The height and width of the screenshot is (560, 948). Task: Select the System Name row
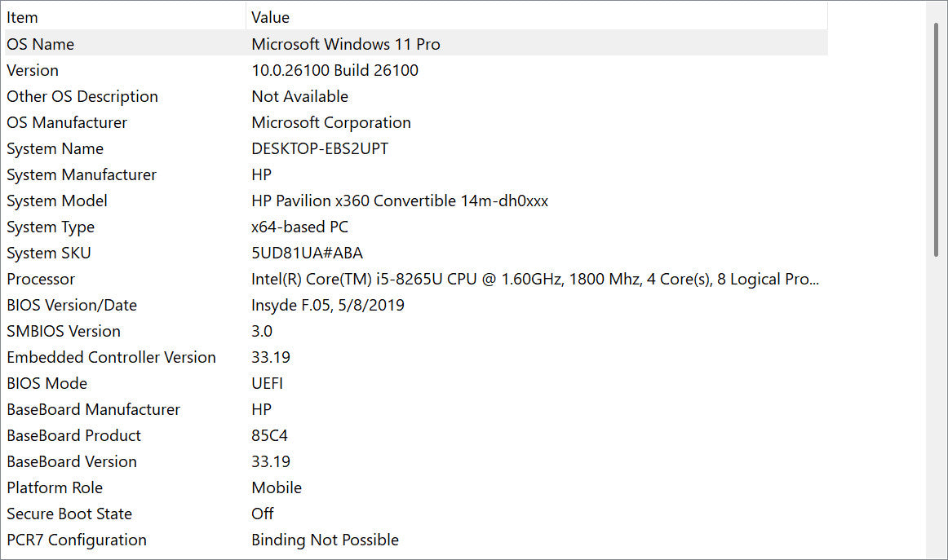click(x=55, y=148)
